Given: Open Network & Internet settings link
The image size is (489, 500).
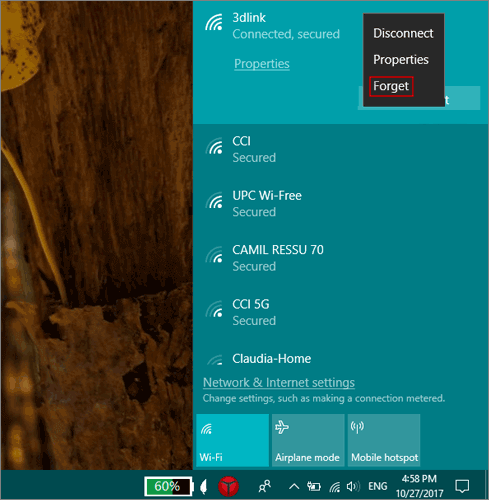Looking at the screenshot, I should click(x=279, y=382).
